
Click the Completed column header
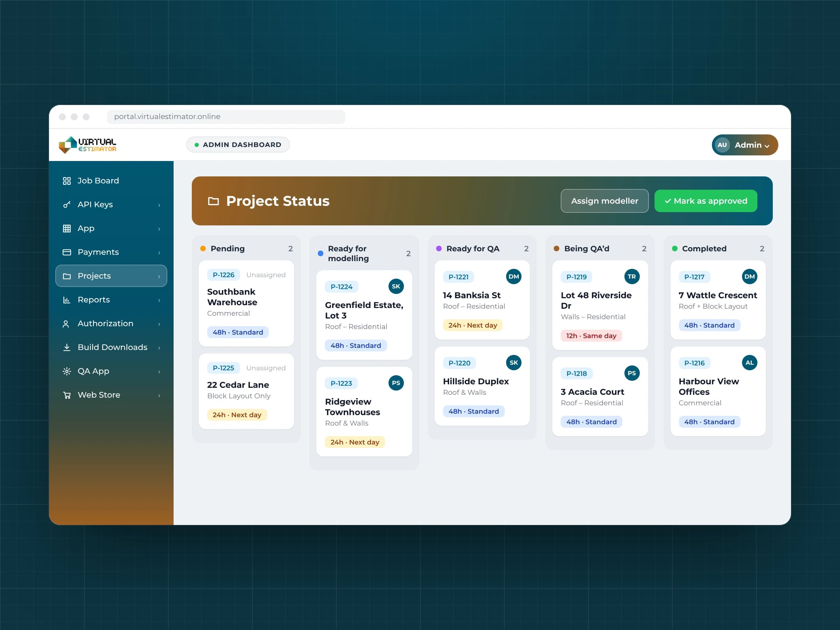(718, 248)
